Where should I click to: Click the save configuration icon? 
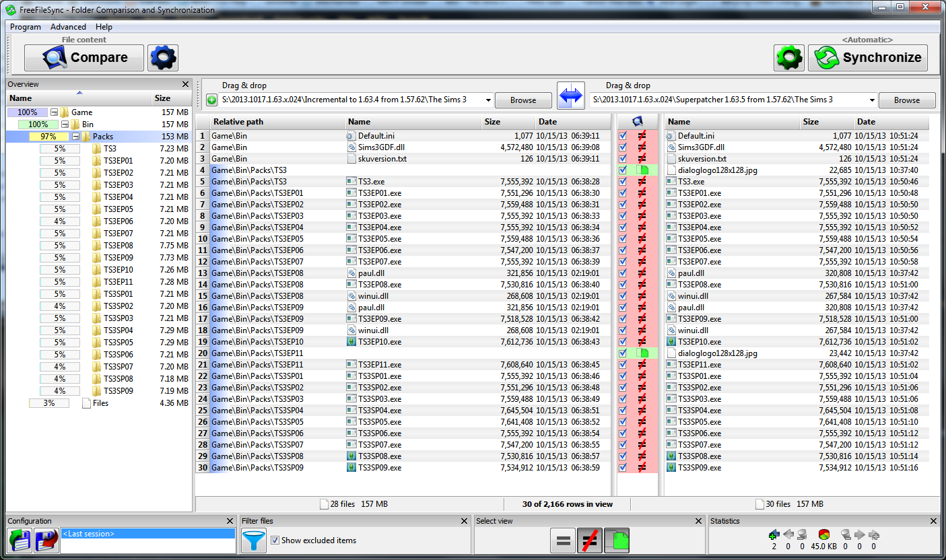(19, 540)
